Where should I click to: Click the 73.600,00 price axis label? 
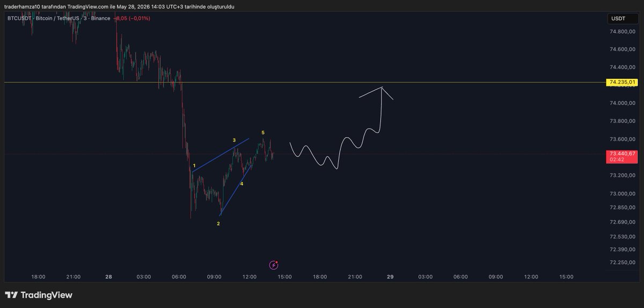[623, 140]
